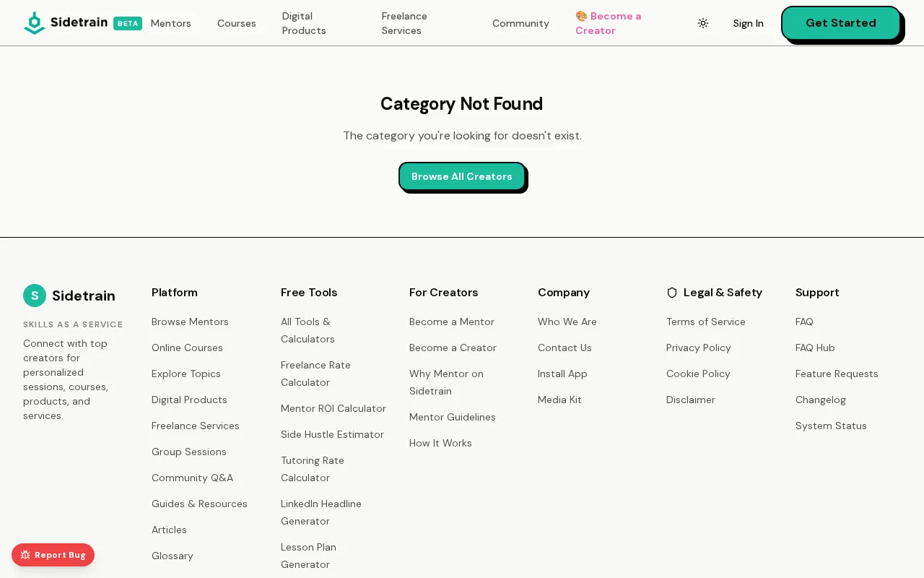Click the Sidetrain logo icon in header
Viewport: 924px width, 578px height.
(x=35, y=23)
